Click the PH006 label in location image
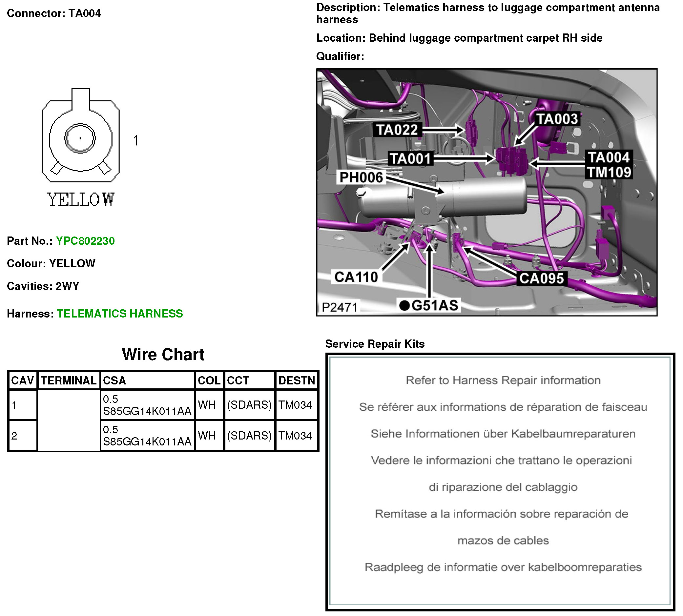Screen dimensions: 683x616 (361, 177)
